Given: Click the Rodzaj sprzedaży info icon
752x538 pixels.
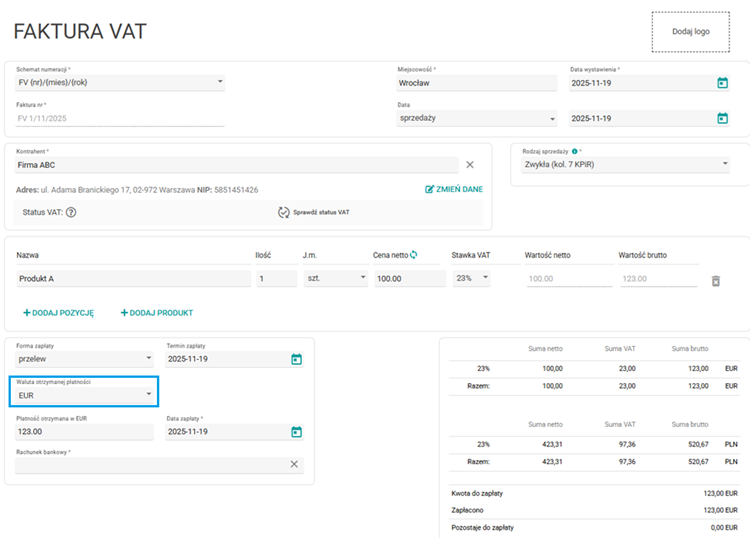Looking at the screenshot, I should [573, 152].
